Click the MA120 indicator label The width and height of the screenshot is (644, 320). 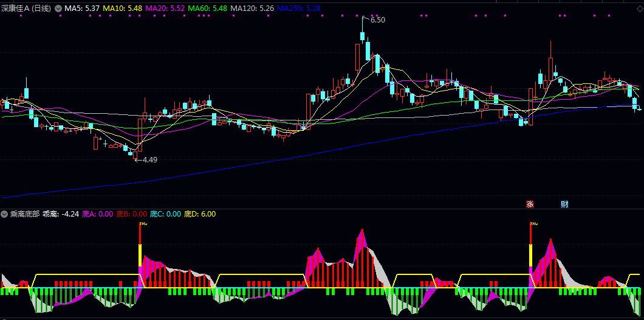(252, 9)
